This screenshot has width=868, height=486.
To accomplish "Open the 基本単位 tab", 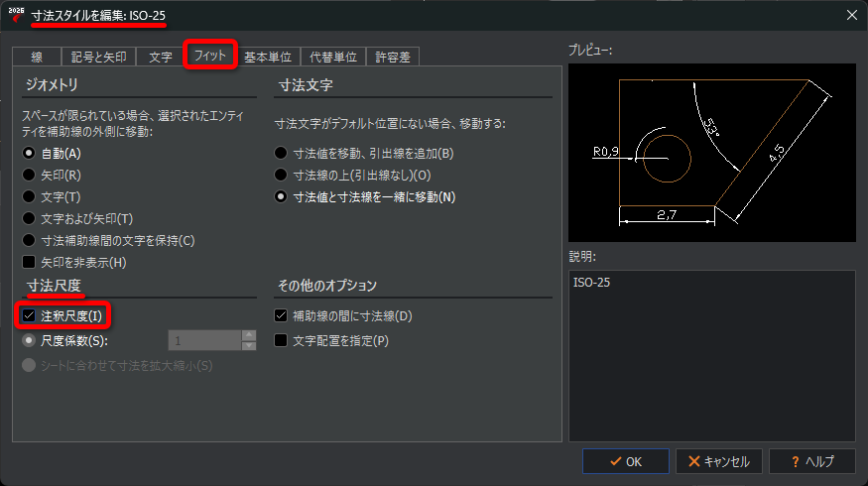I will 268,57.
